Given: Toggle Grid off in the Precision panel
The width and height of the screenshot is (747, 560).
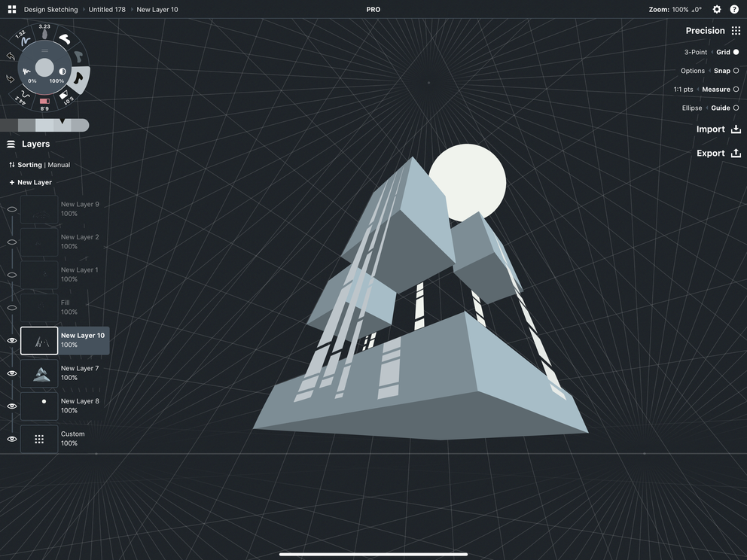Looking at the screenshot, I should click(x=736, y=52).
